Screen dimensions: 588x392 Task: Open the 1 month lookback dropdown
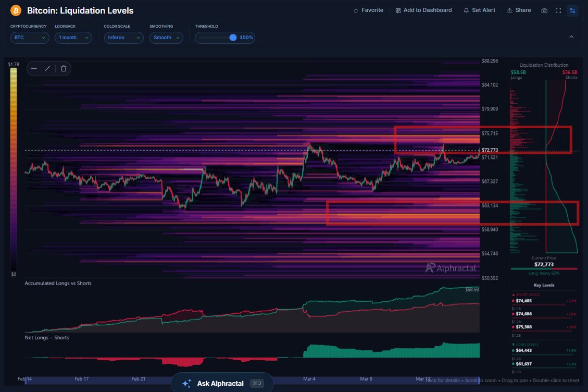point(73,38)
